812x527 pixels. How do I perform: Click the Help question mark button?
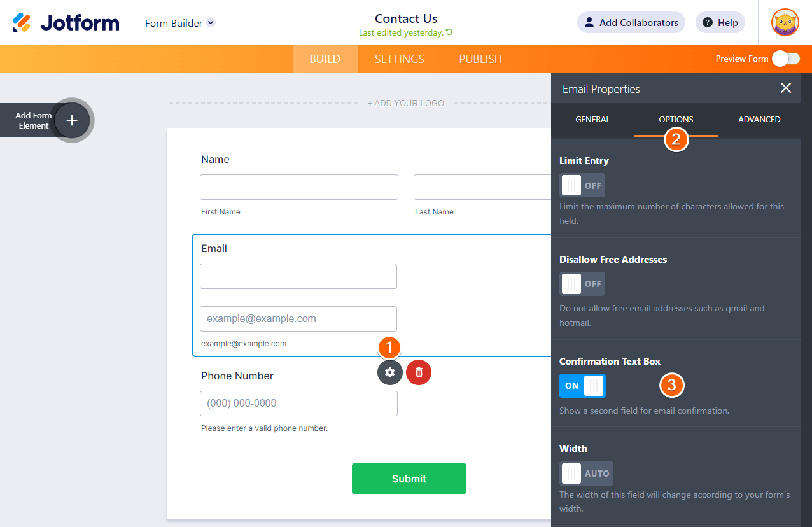point(720,23)
